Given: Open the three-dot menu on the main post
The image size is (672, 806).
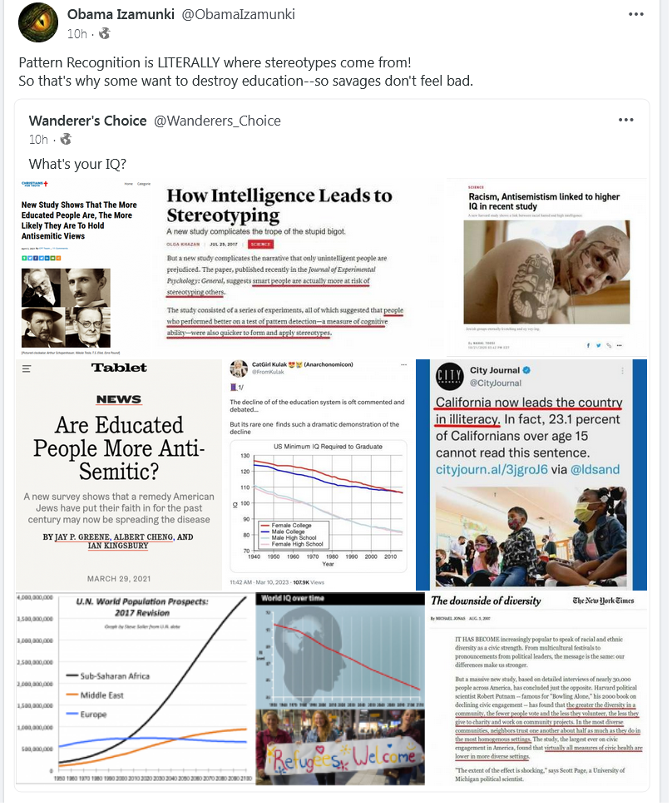Looking at the screenshot, I should click(x=638, y=14).
